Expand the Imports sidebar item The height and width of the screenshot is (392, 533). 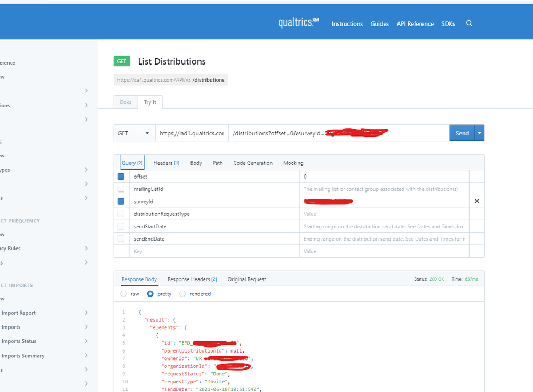click(x=86, y=327)
